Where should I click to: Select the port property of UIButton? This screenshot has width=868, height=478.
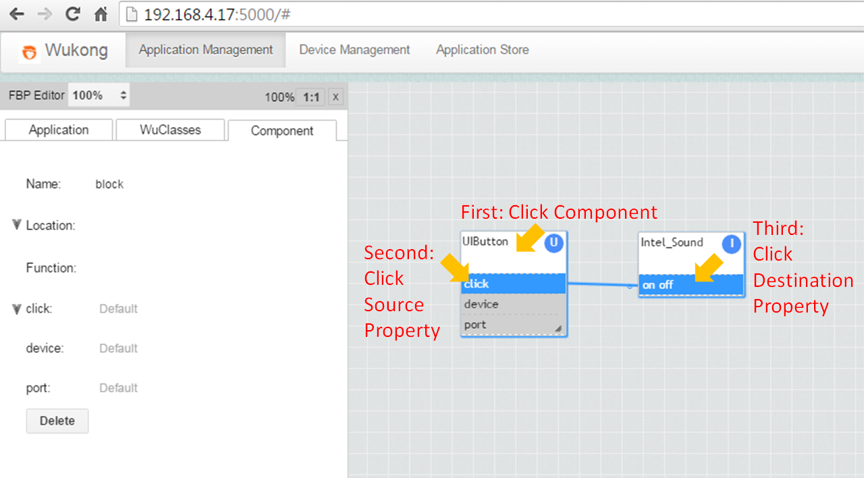point(514,325)
